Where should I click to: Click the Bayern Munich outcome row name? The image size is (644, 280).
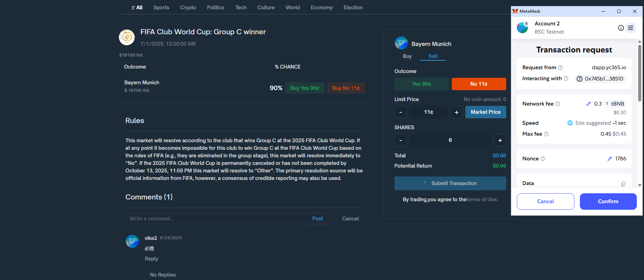142,83
